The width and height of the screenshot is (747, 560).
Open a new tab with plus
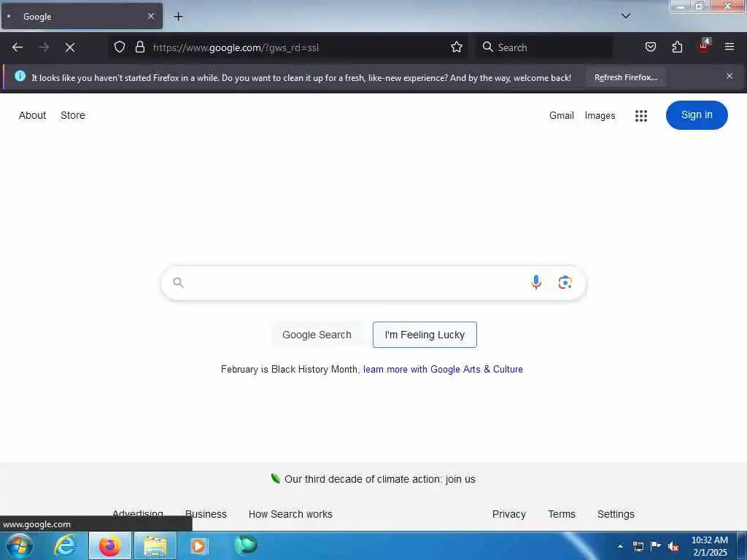(178, 17)
